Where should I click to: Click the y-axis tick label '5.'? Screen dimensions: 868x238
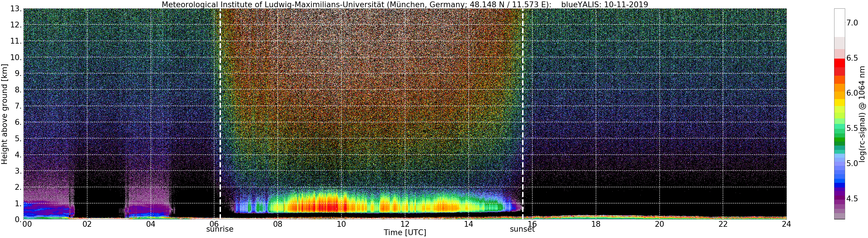coord(18,138)
